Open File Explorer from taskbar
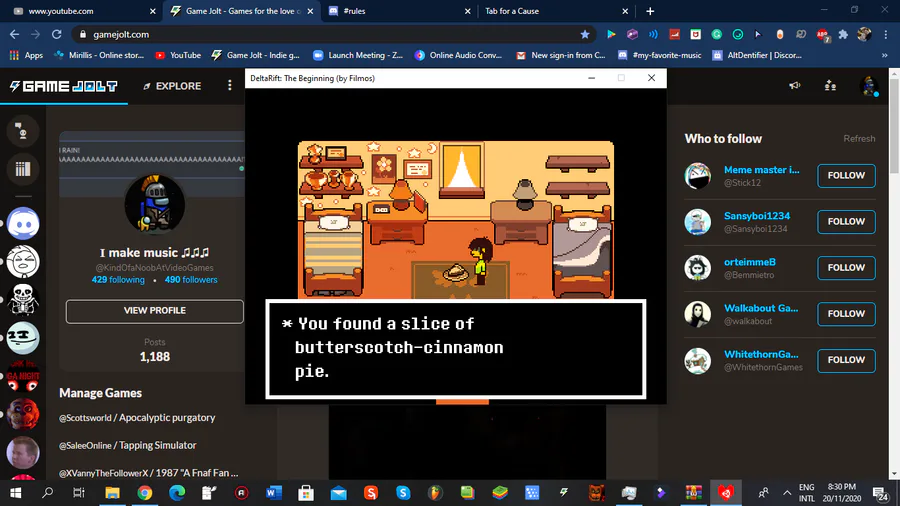The height and width of the screenshot is (506, 900). 112,493
